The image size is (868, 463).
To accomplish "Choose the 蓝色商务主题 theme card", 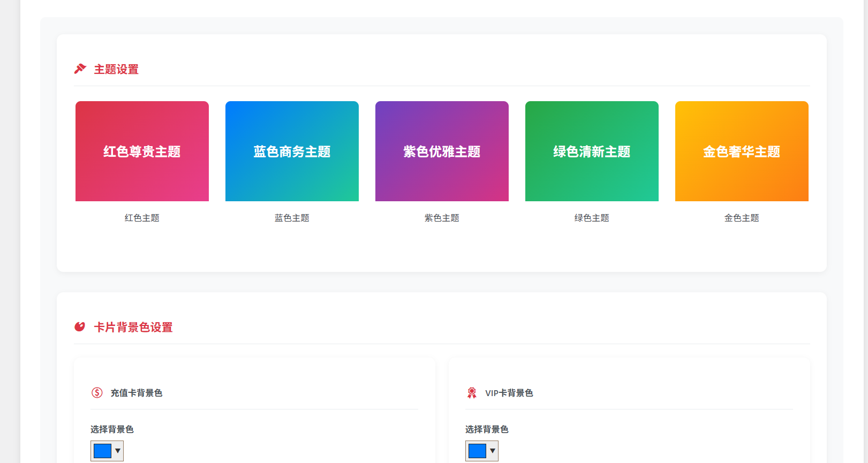I will point(292,151).
